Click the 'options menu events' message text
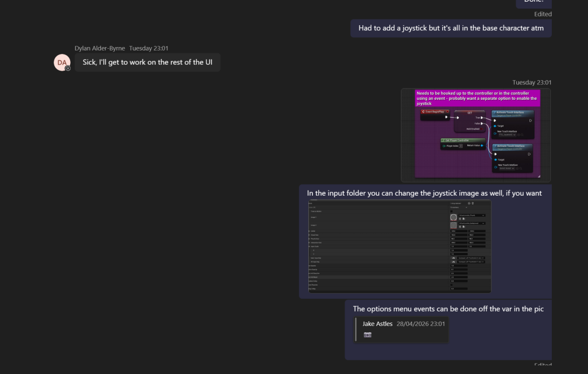Screen dimensions: 588x374 448,309
